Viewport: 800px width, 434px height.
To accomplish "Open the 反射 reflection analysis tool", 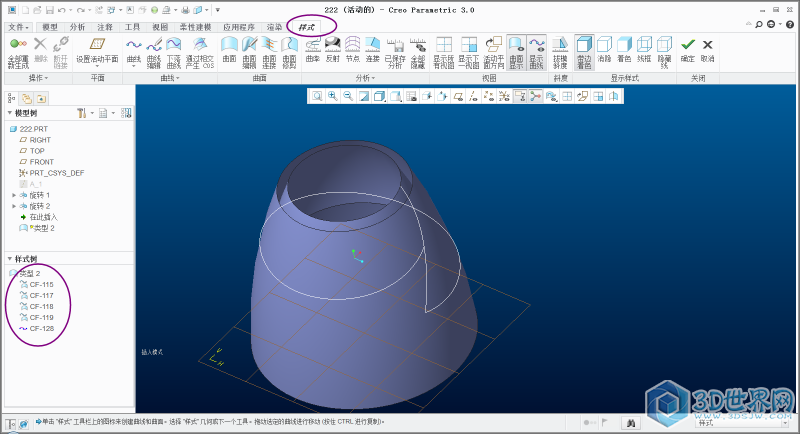I will pyautogui.click(x=333, y=50).
